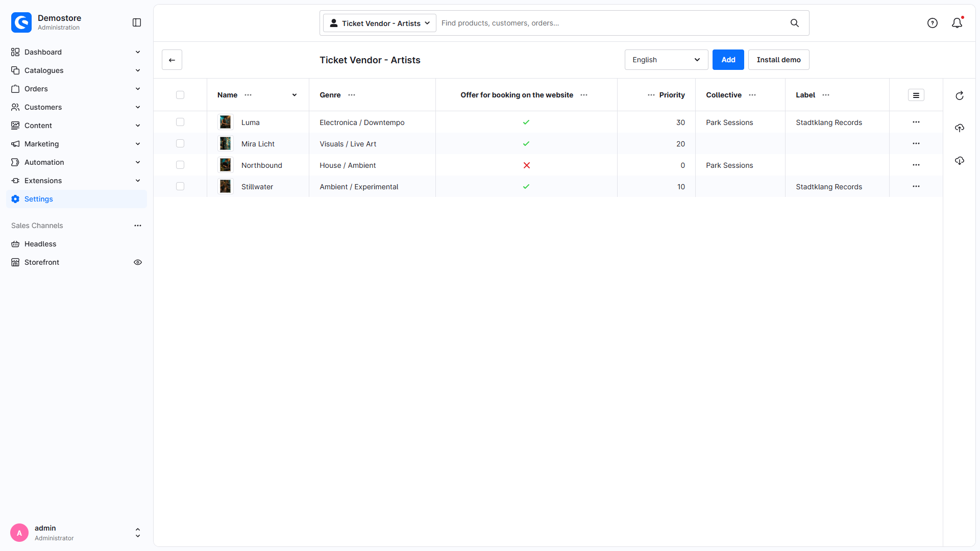Tick the checkbox for Stillwater

click(x=180, y=186)
